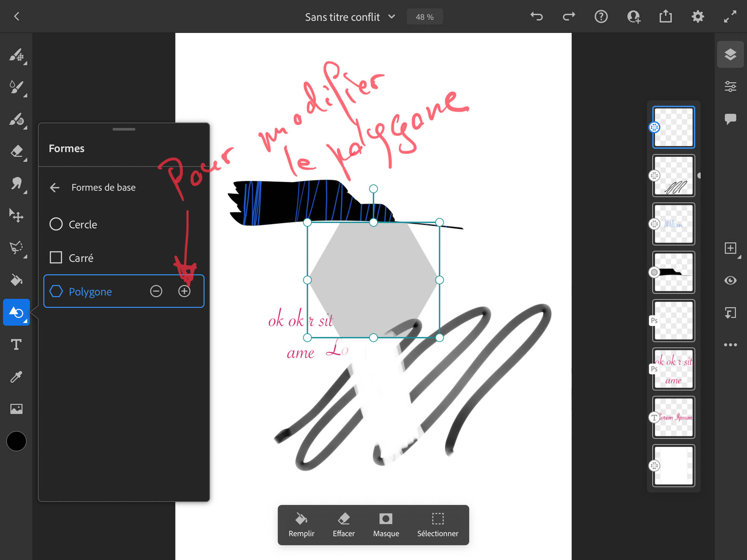Select the Lorem Ipsum text layer thumbnail
This screenshot has height=560, width=747.
[x=673, y=417]
